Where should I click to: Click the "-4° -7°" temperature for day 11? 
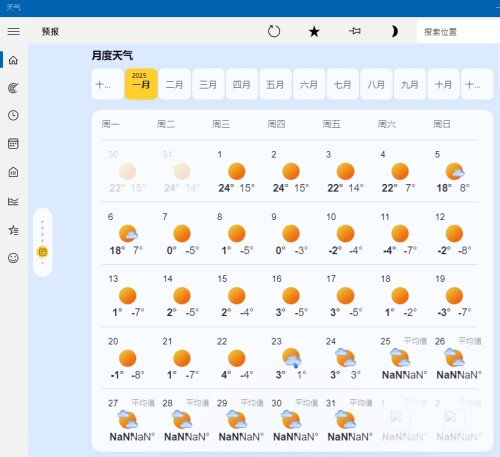point(400,250)
